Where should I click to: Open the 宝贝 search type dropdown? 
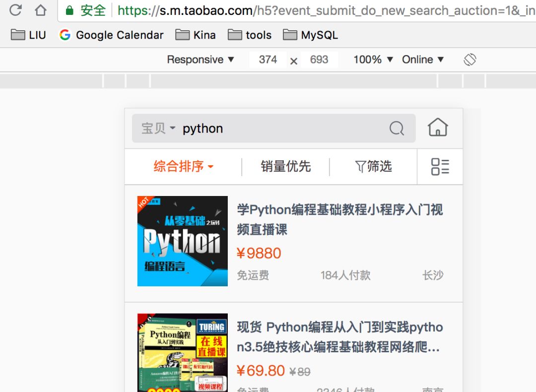coord(158,129)
